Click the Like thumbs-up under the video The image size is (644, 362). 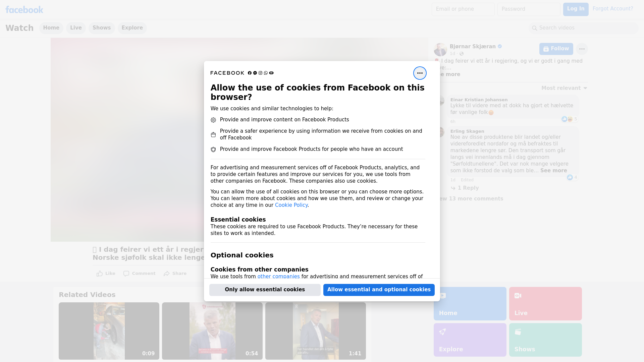(106, 274)
